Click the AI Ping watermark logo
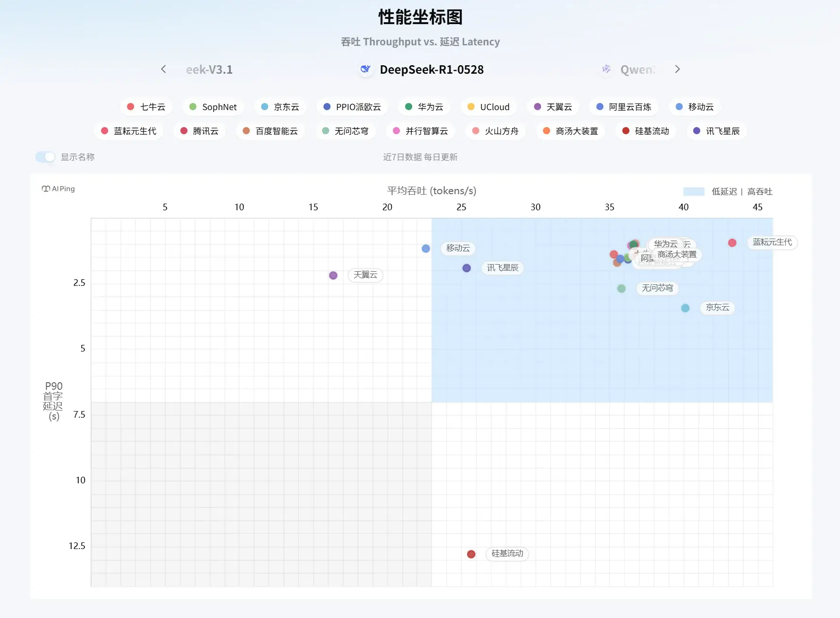The width and height of the screenshot is (840, 618). [58, 189]
